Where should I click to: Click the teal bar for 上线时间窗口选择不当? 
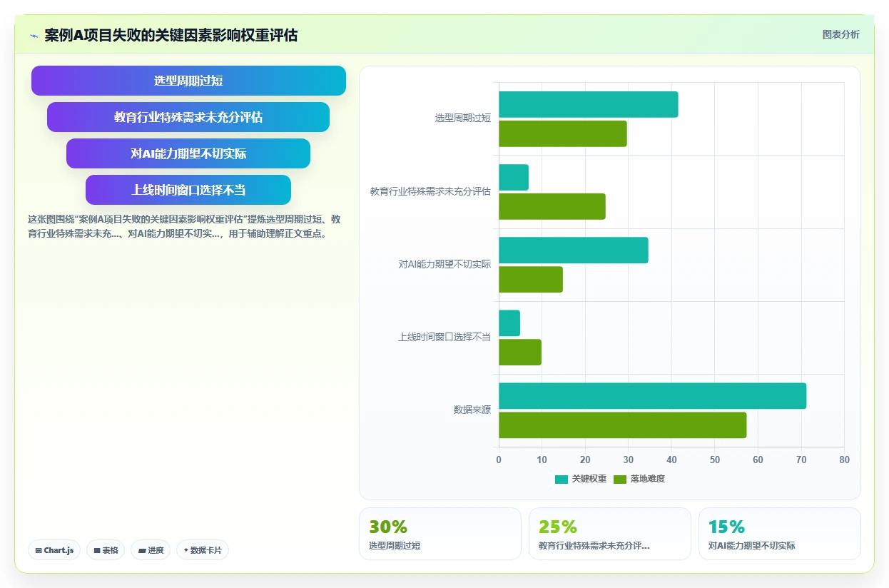tap(509, 323)
